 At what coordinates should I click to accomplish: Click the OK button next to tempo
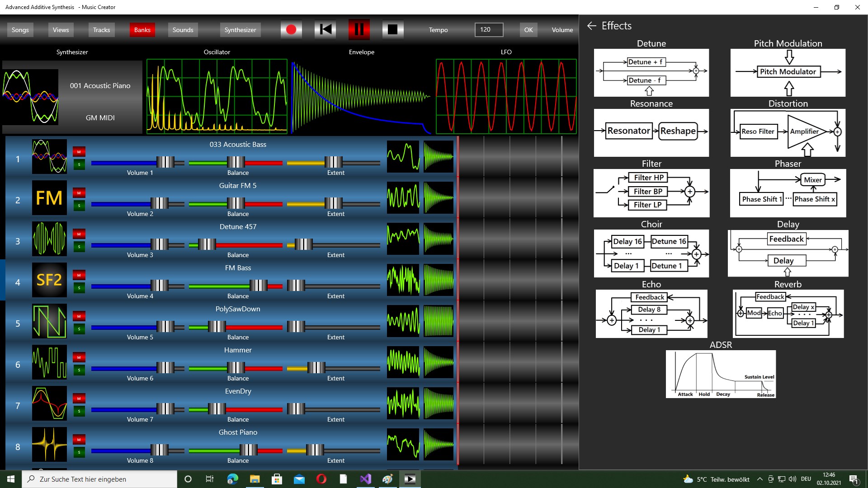click(x=528, y=30)
